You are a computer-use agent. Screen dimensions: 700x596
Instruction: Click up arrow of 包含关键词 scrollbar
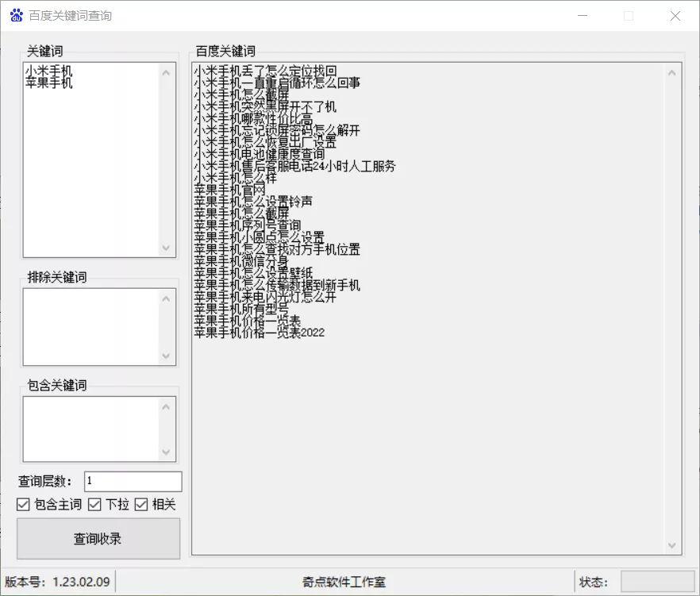pyautogui.click(x=166, y=406)
